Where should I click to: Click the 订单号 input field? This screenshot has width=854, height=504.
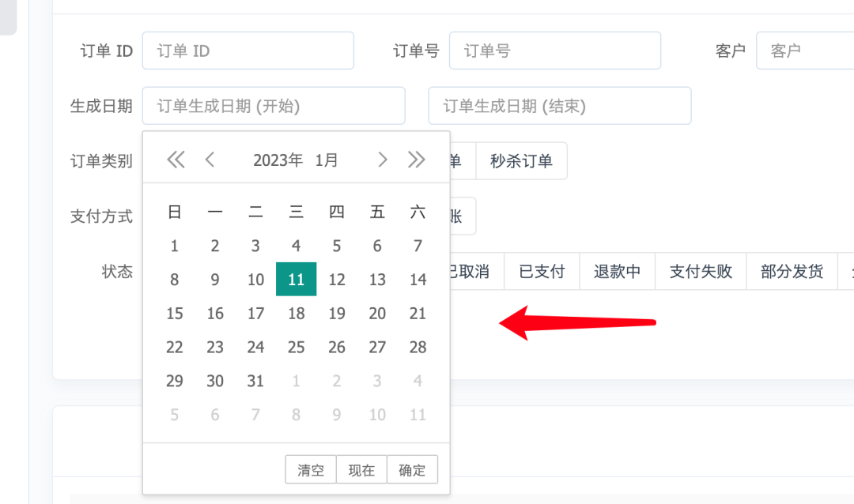tap(554, 51)
